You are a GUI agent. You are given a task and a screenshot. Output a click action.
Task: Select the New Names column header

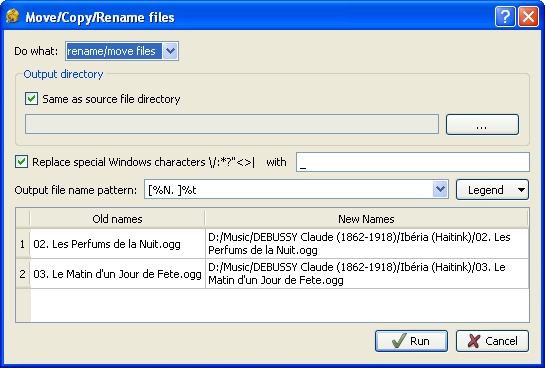click(x=366, y=219)
